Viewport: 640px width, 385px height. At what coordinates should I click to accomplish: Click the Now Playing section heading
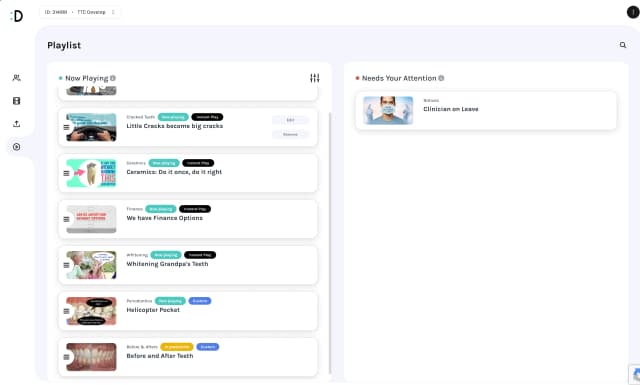tap(87, 78)
